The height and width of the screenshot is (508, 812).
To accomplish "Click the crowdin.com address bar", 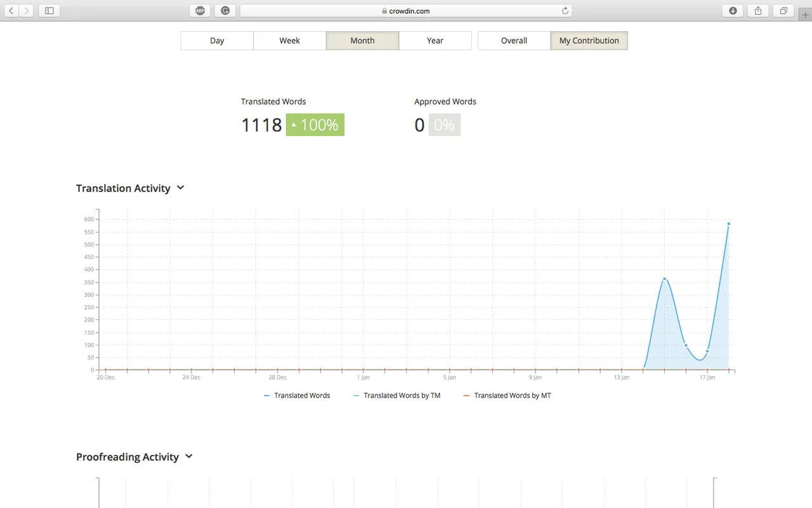I will [x=406, y=11].
